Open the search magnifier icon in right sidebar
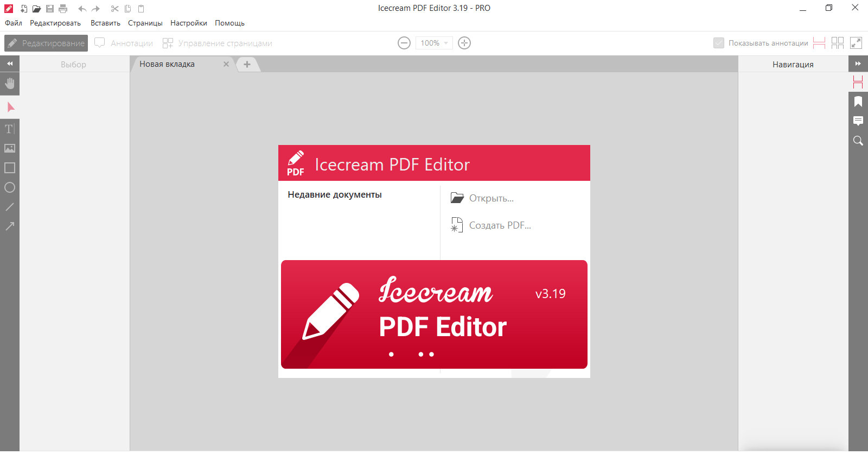The width and height of the screenshot is (868, 467). coord(858,141)
